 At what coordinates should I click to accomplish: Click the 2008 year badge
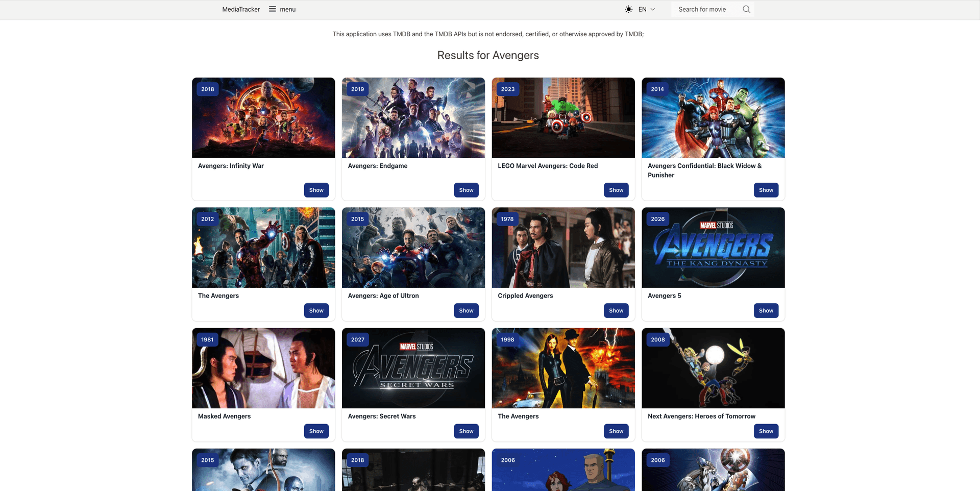(x=658, y=339)
